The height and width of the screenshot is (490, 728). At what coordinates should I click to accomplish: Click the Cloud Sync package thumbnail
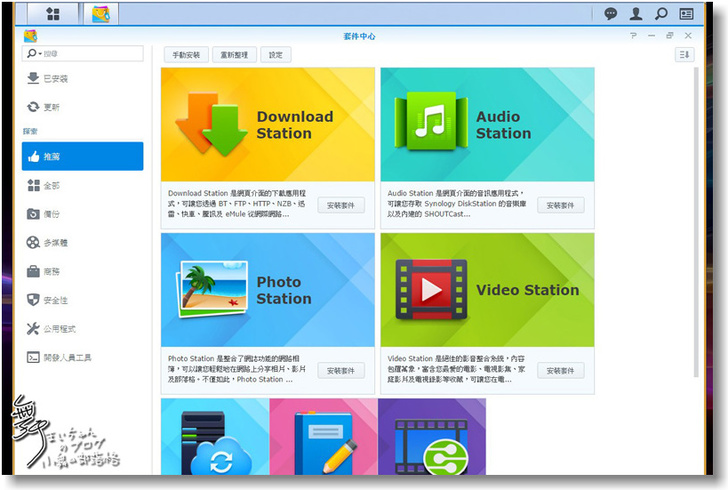[x=214, y=436]
